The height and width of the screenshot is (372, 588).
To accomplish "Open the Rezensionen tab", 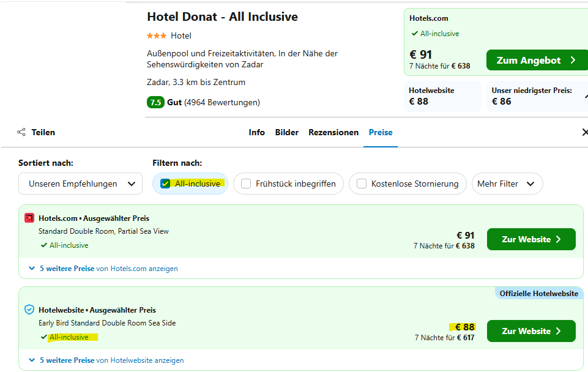I will pyautogui.click(x=333, y=132).
